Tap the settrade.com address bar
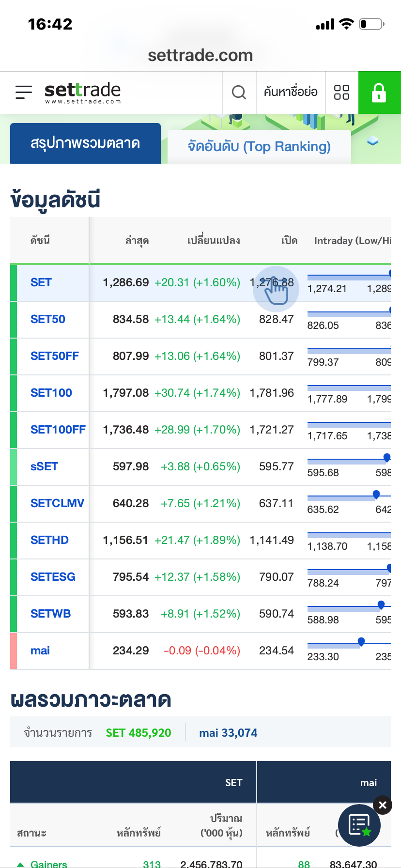 pos(200,55)
